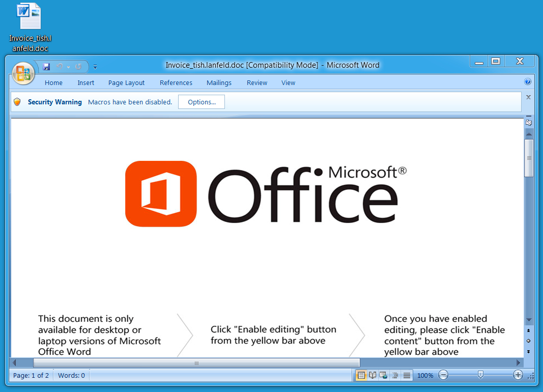Click the Zoom In plus button

click(518, 375)
